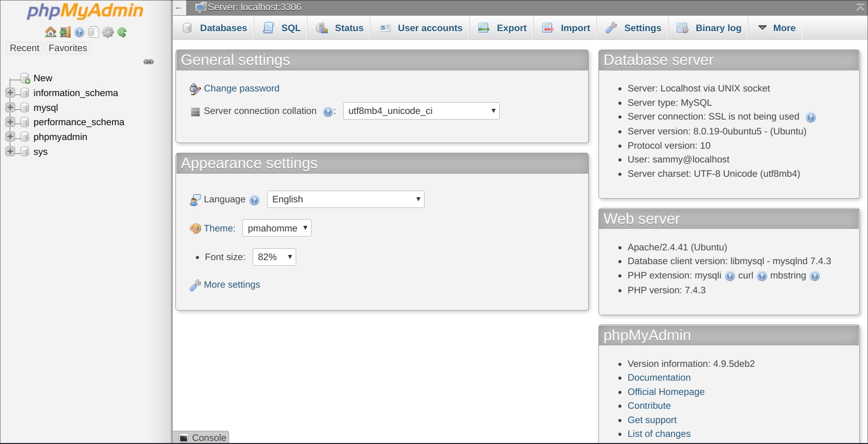Viewport: 868px width, 444px height.
Task: Click the SSL help icon in Database server
Action: point(811,118)
